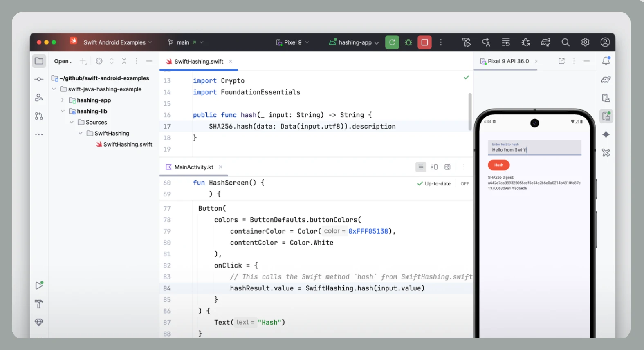This screenshot has width=644, height=350.
Task: Click the emulator text input field
Action: point(534,148)
